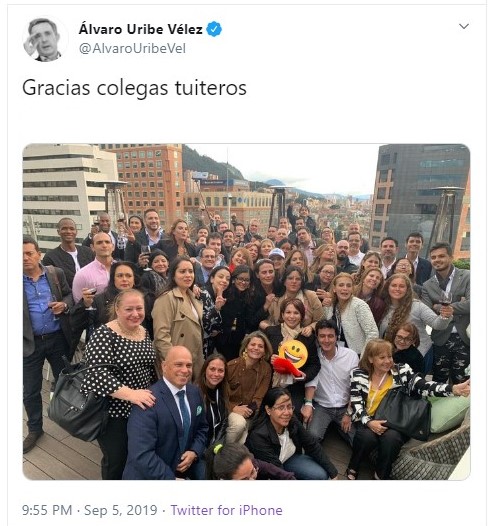Click the green cushion in the photo
This screenshot has height=526, width=494.
pos(449,414)
